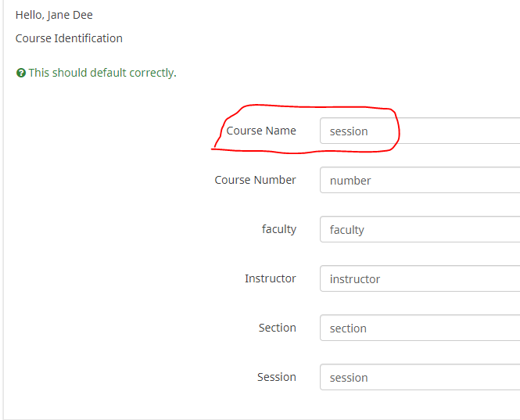
Task: Focus the Course Name input field
Action: [x=420, y=131]
